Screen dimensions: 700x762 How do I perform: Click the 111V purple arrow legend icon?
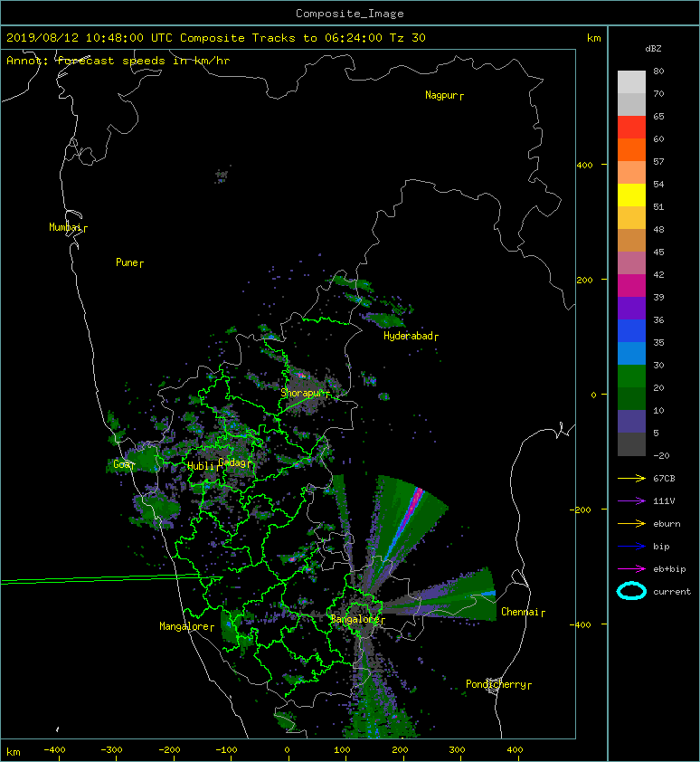coord(631,501)
